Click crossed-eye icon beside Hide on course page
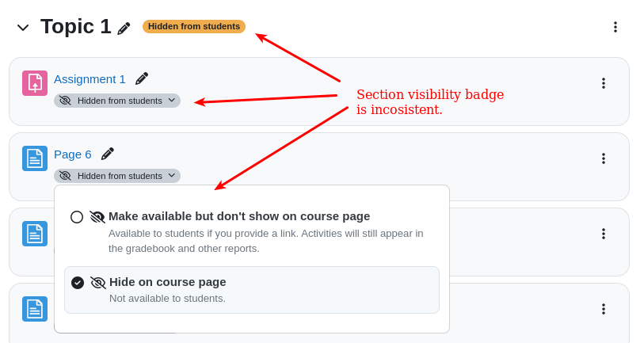The width and height of the screenshot is (644, 343). (x=97, y=283)
